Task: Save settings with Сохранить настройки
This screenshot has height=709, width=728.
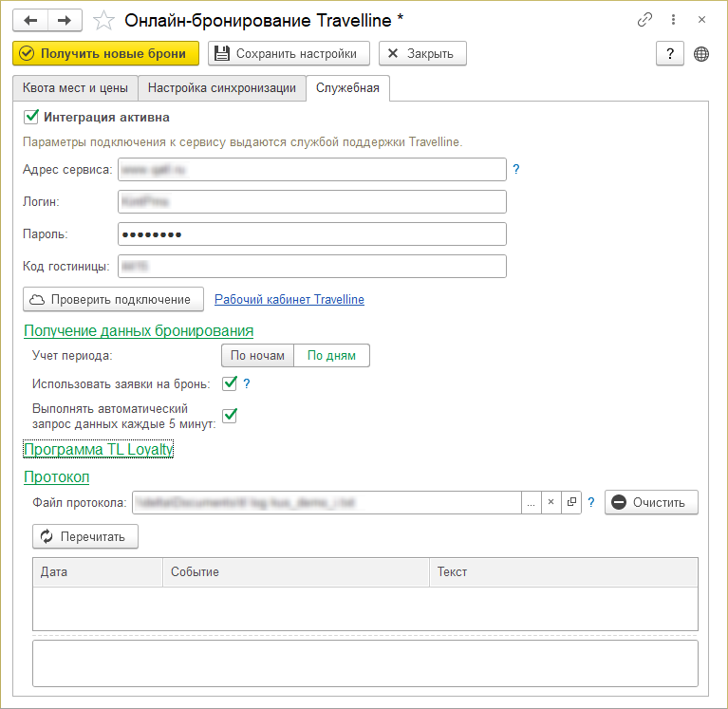Action: (289, 53)
